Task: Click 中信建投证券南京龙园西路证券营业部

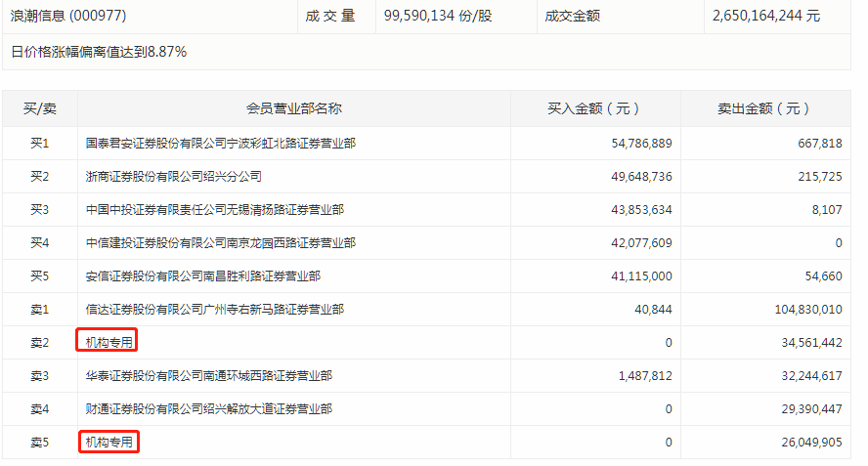Action: pyautogui.click(x=220, y=243)
